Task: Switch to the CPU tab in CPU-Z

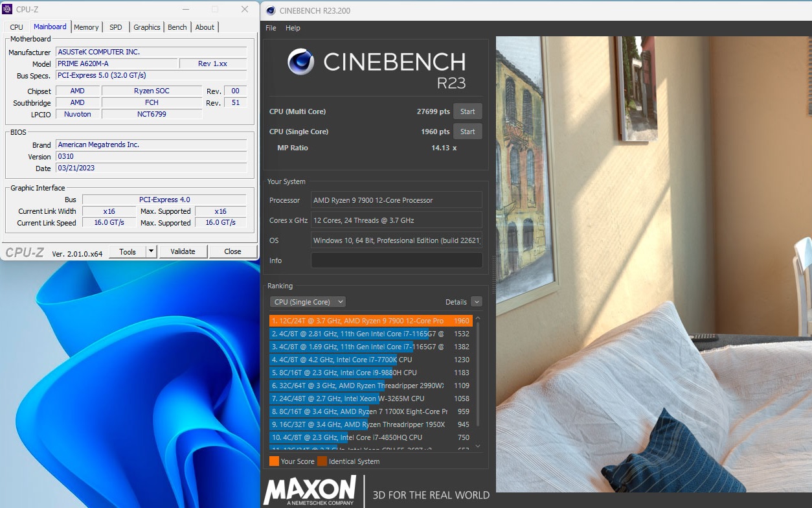Action: 16,27
